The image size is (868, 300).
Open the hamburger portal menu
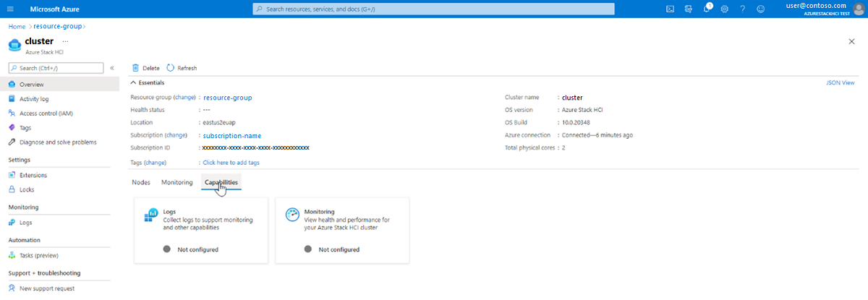(x=12, y=9)
